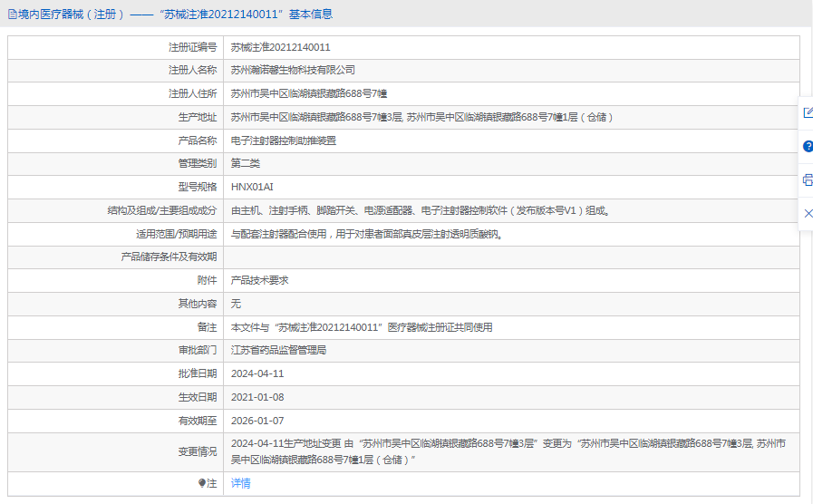Click the 注册人住所 row label
Screen dimensions: 813x504
click(x=192, y=94)
